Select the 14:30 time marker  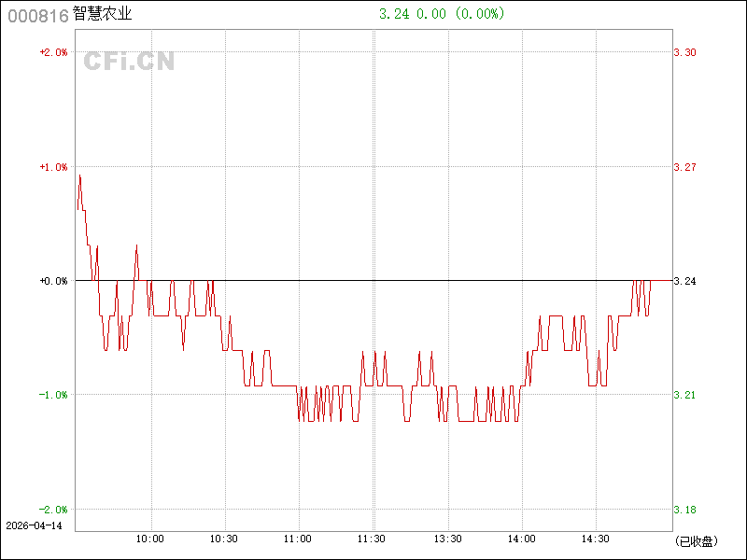coord(596,539)
